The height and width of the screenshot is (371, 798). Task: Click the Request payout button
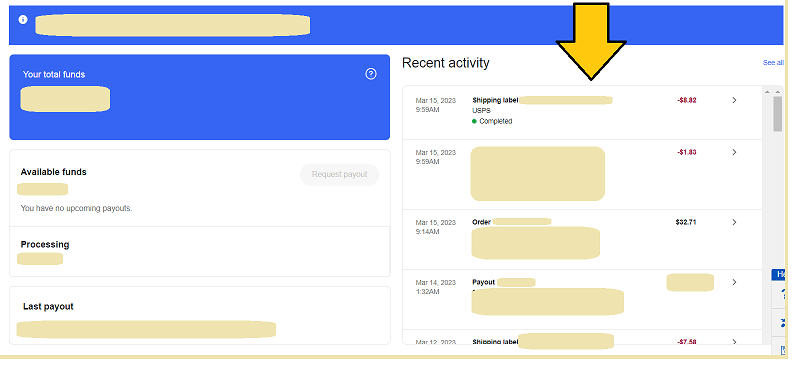pos(339,174)
